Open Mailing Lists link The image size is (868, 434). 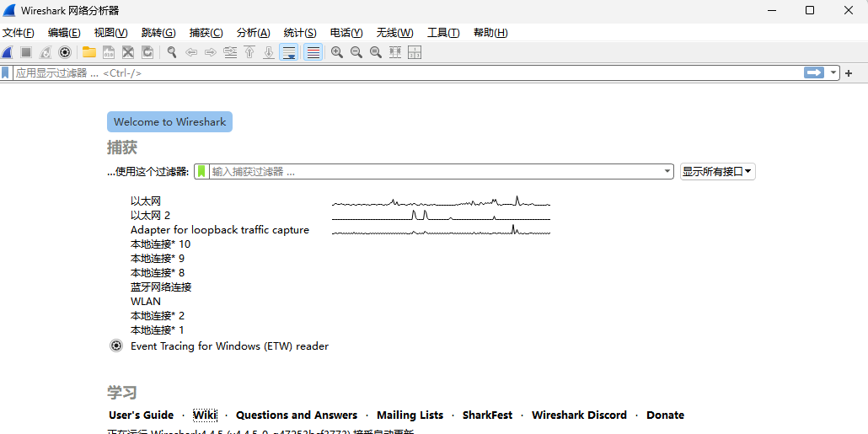point(410,415)
